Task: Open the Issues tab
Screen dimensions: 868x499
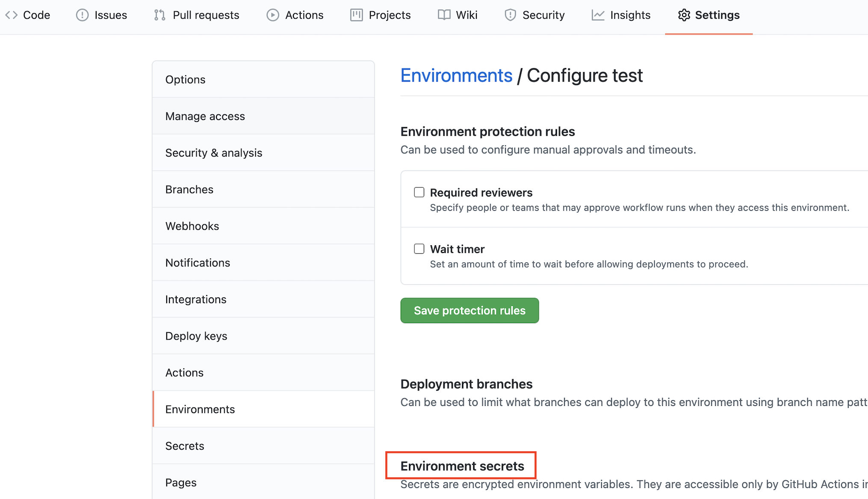Action: click(101, 15)
